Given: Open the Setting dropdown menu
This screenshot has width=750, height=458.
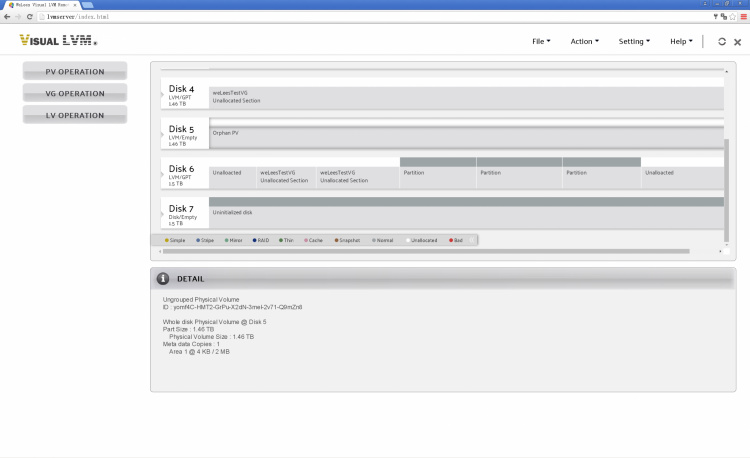Looking at the screenshot, I should click(634, 42).
